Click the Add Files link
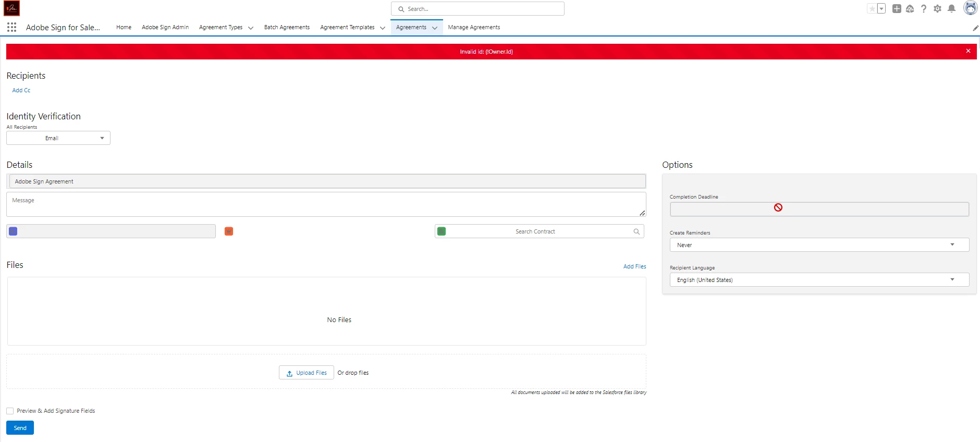 point(634,266)
